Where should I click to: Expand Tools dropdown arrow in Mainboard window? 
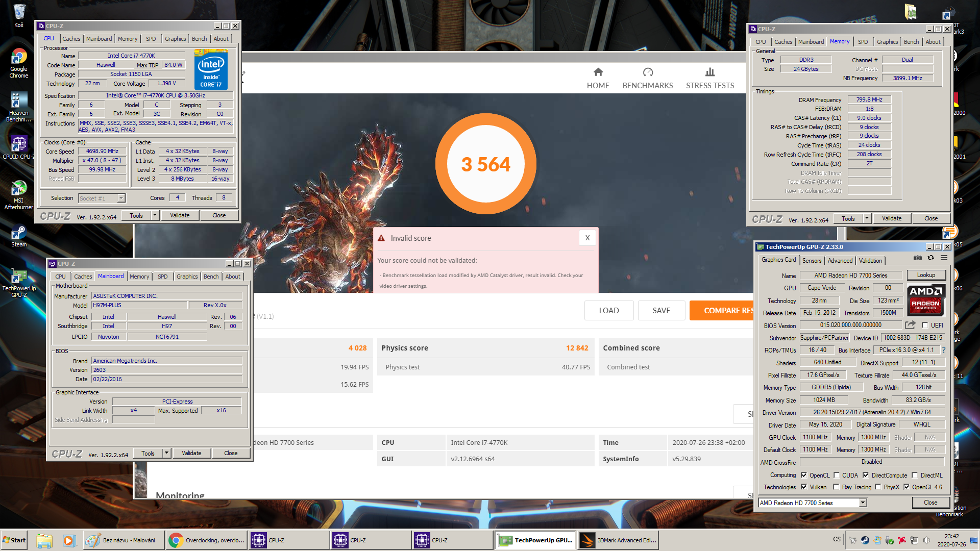click(x=166, y=453)
